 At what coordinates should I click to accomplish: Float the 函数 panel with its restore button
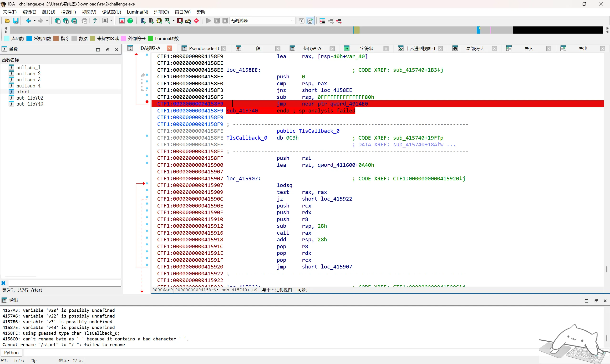coord(107,50)
